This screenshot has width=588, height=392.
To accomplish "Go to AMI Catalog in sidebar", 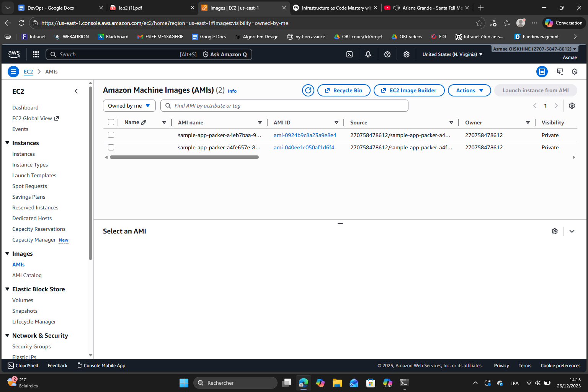I will coord(27,275).
